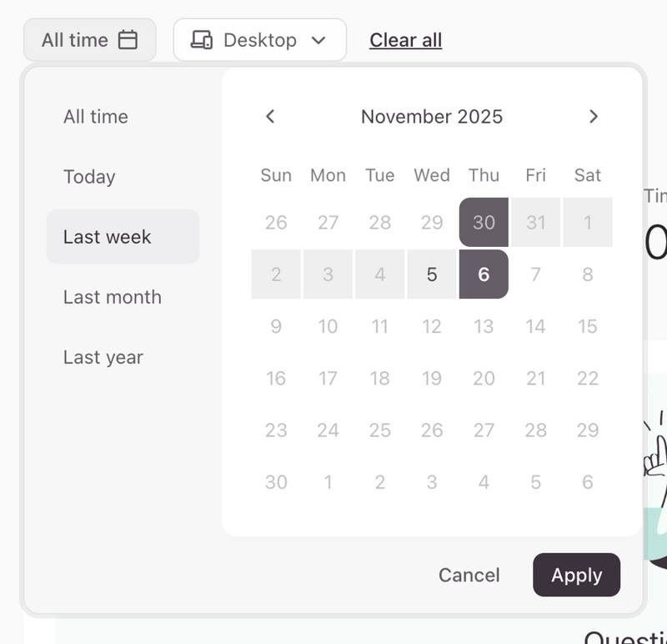
Task: Select November 6, the range end date
Action: click(x=484, y=274)
